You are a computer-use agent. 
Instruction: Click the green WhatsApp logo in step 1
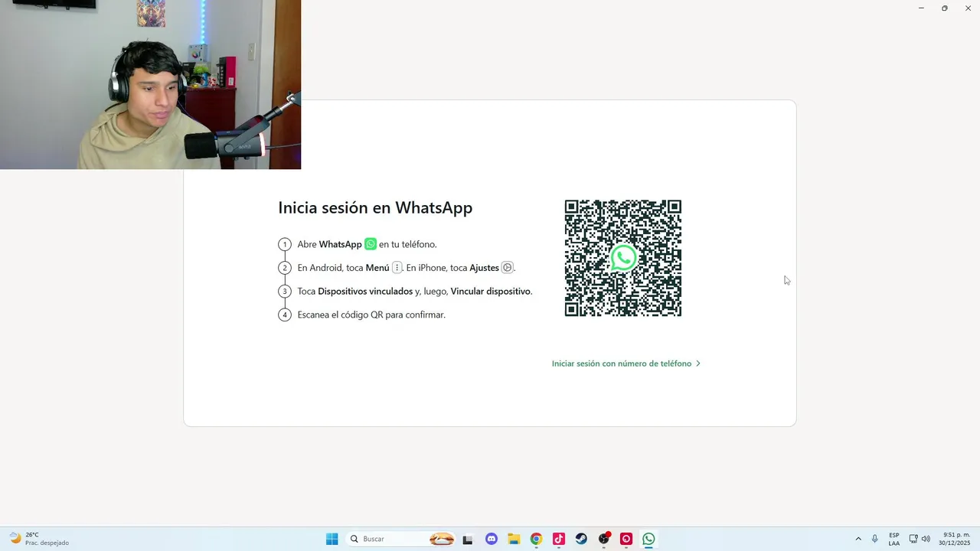371,244
